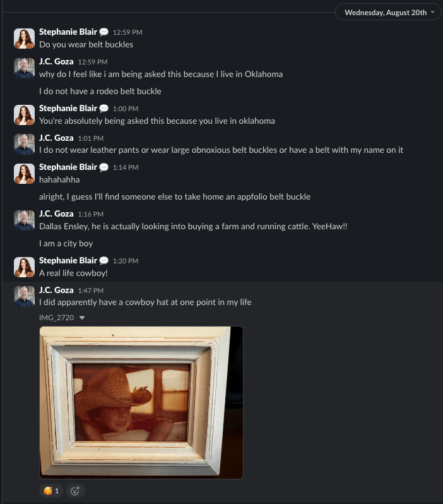Click the IMG_2720 file name label
Image resolution: width=443 pixels, height=504 pixels.
pos(57,318)
